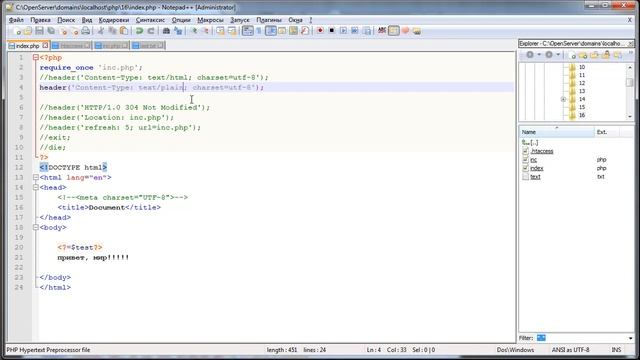Screen dimensions: 640x360
Task: Collapse the html tag fold at line 13
Action: tap(36, 178)
